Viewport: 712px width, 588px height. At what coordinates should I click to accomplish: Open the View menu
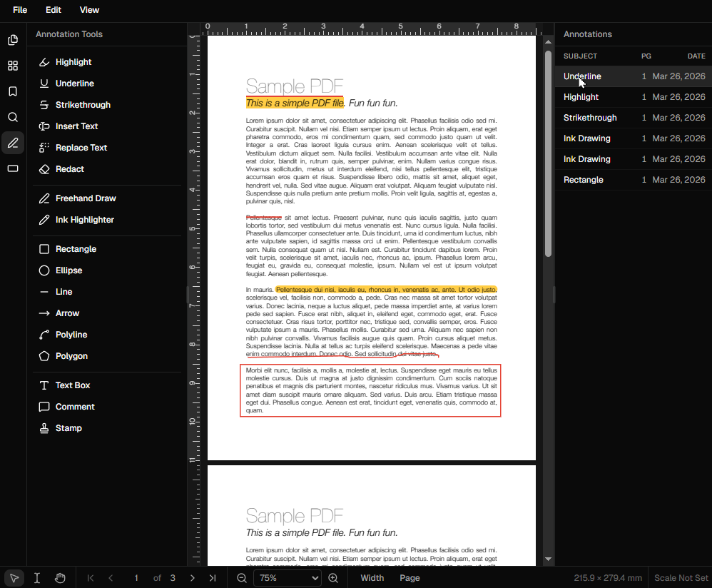89,10
